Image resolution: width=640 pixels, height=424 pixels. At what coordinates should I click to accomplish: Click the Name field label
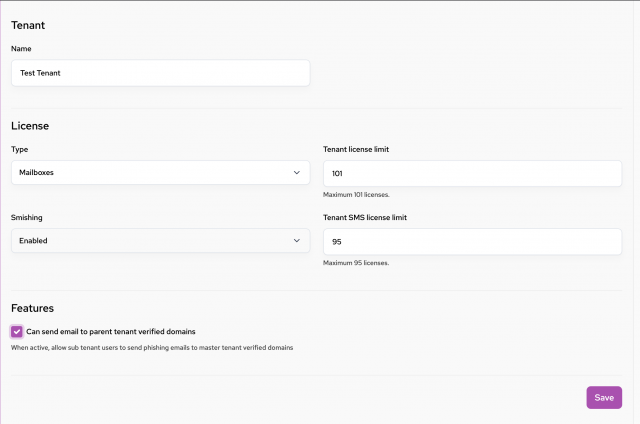pos(21,49)
